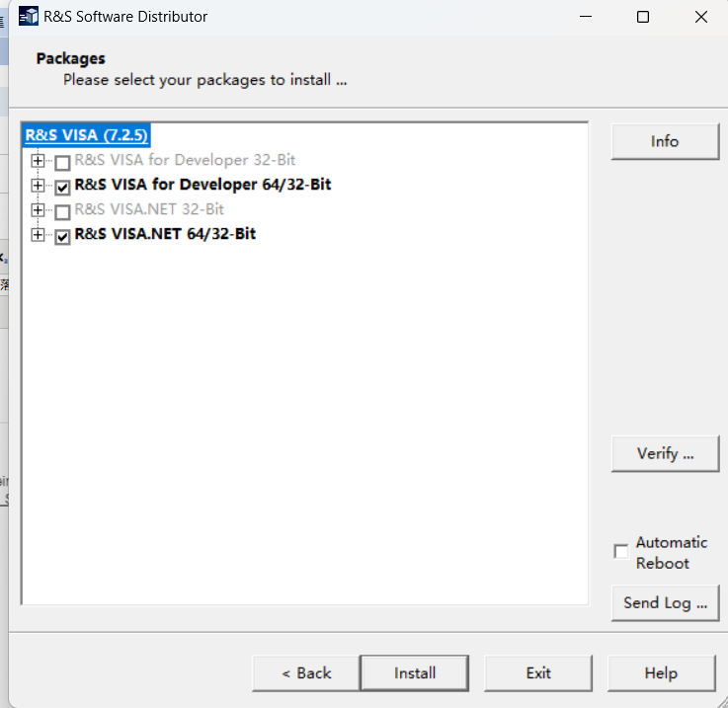Check R&S VISA.NET 32-Bit checkbox
Viewport: 728px width, 708px height.
coord(62,211)
